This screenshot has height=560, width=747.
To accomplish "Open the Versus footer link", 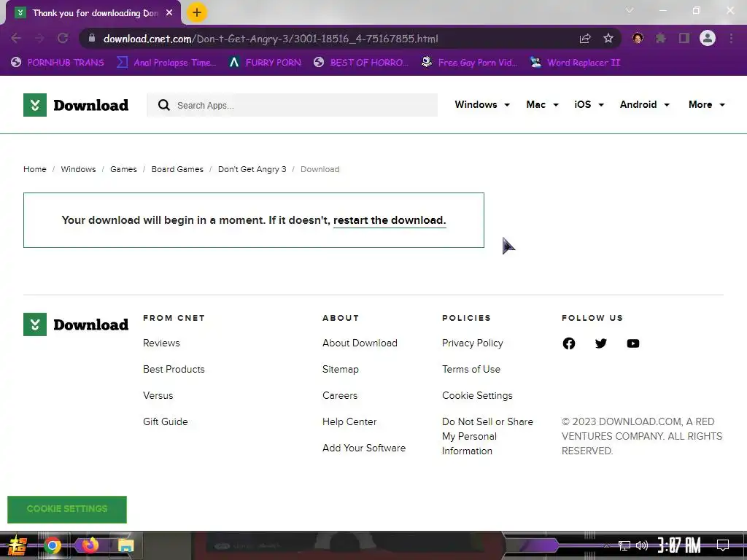I will (158, 395).
